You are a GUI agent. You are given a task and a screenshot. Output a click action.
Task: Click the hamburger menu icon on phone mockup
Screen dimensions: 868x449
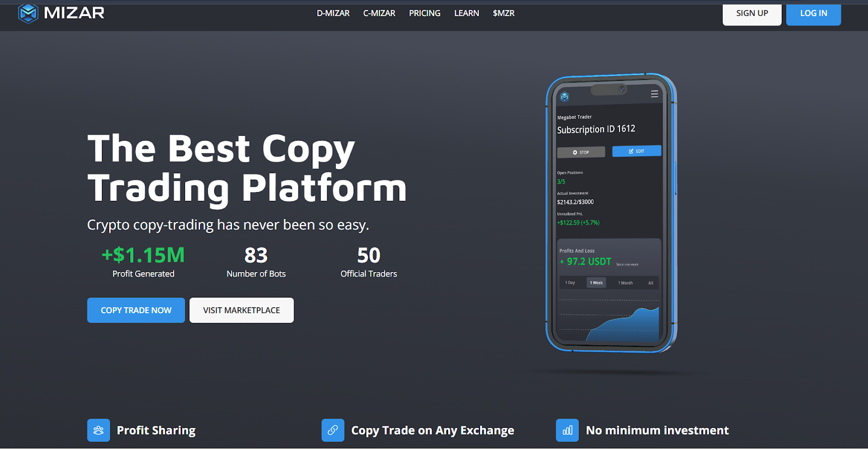tap(654, 94)
